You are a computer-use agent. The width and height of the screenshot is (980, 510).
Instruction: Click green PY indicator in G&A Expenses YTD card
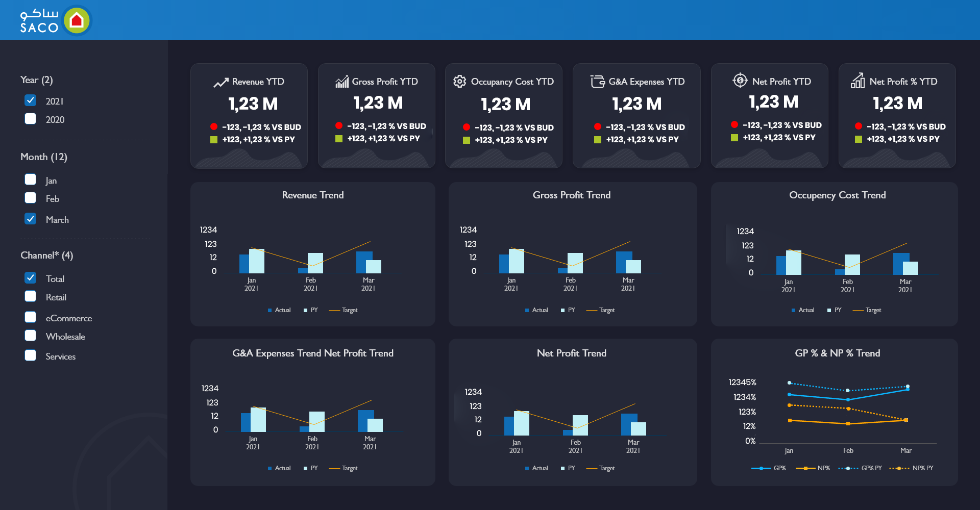point(597,140)
